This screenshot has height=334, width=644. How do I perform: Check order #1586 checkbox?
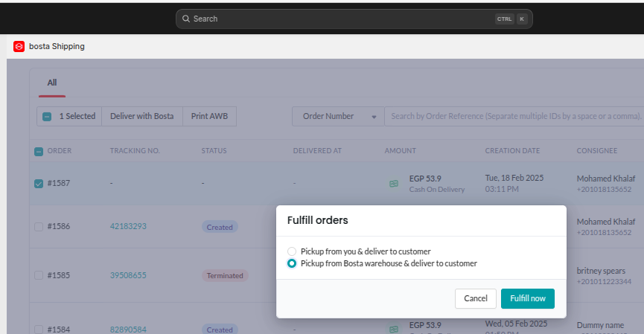coord(39,227)
